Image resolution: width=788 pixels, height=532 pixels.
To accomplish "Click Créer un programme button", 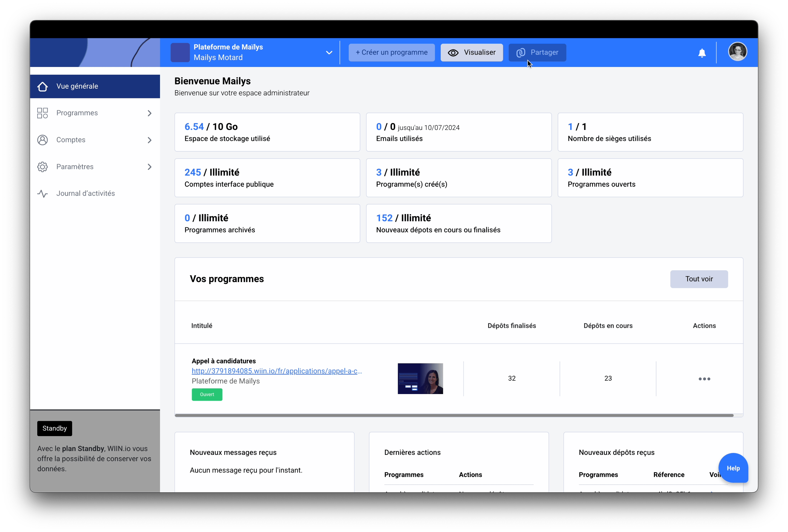I will tap(392, 53).
